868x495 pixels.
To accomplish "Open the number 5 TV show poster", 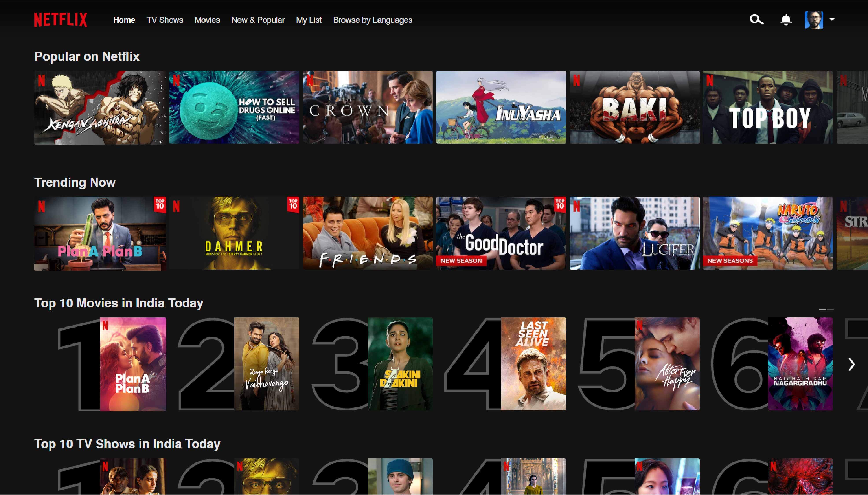I will (667, 476).
